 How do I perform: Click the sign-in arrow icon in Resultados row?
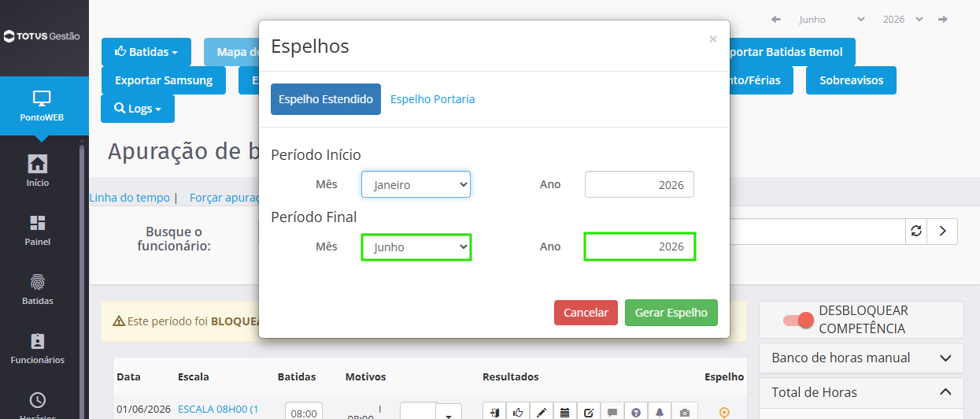pyautogui.click(x=494, y=412)
